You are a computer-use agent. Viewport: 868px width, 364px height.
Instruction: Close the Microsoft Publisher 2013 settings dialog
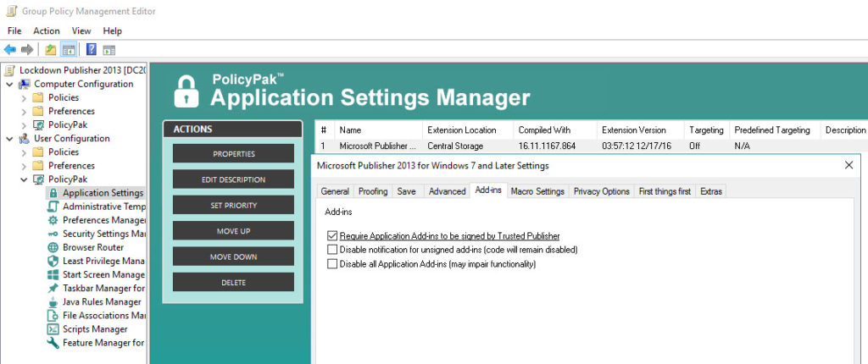(849, 165)
